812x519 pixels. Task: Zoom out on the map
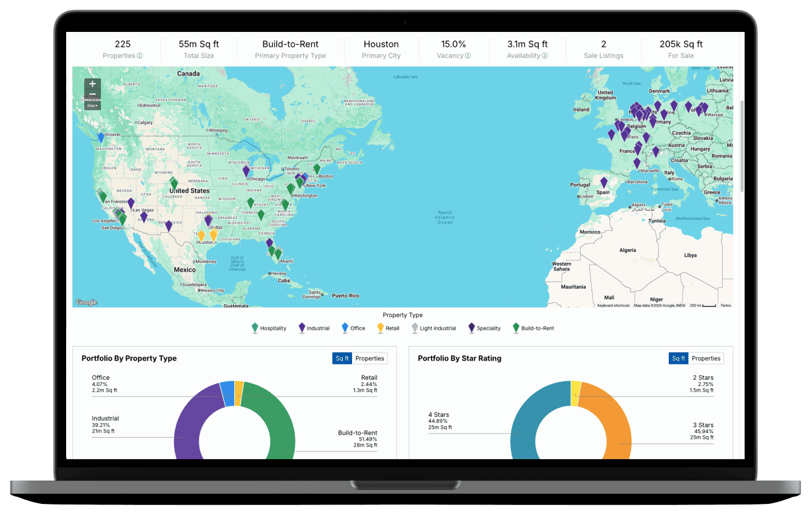92,95
